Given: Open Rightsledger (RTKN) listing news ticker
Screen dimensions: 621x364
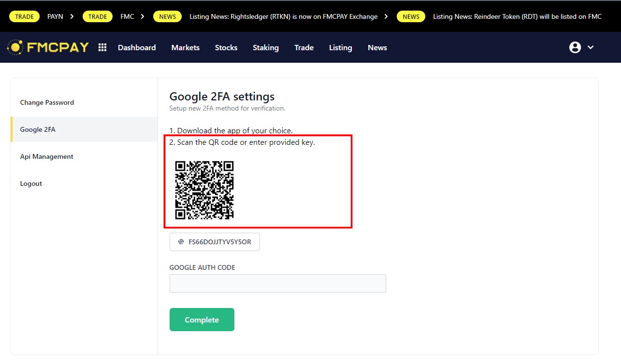Looking at the screenshot, I should point(284,16).
